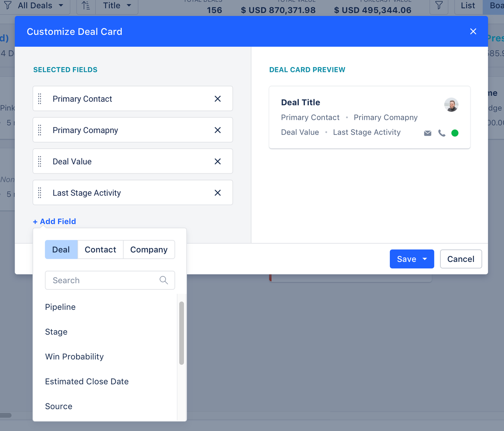
Task: Click the Primary Contact row label
Action: click(82, 99)
